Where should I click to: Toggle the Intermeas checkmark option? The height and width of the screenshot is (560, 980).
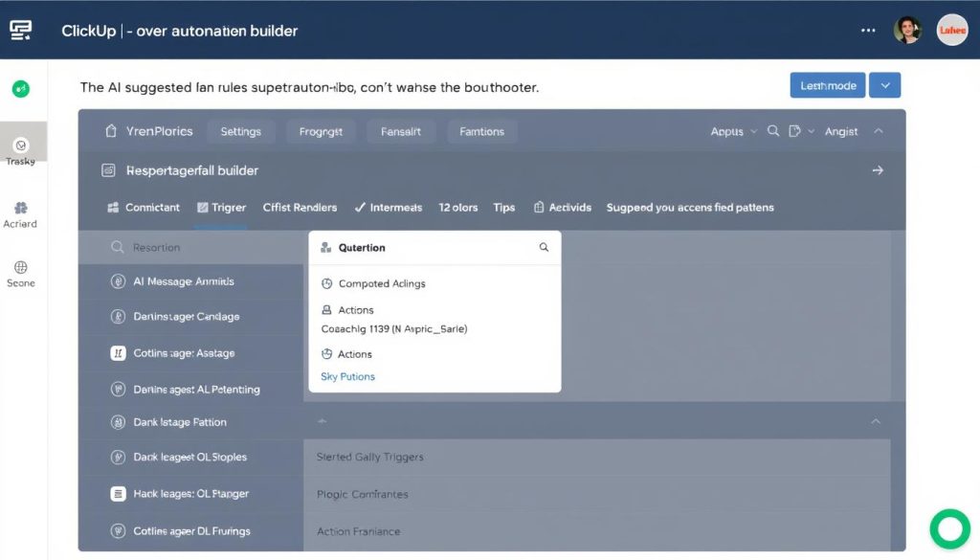360,207
